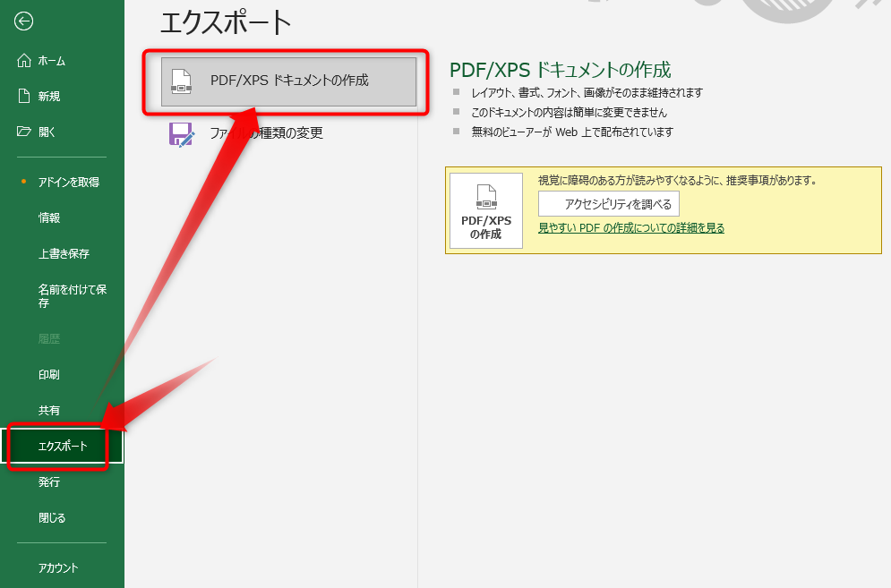
Task: Click the green PDF/XPS ドキュメントの作成 heading
Action: (560, 70)
